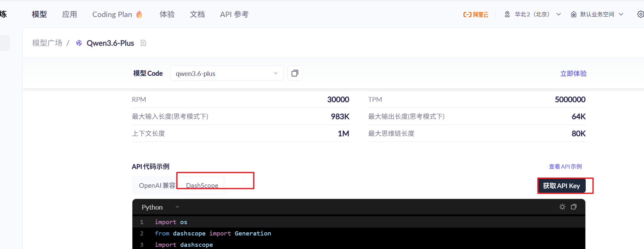The height and width of the screenshot is (249, 644).
Task: Copy the Python code sample
Action: coord(574,207)
